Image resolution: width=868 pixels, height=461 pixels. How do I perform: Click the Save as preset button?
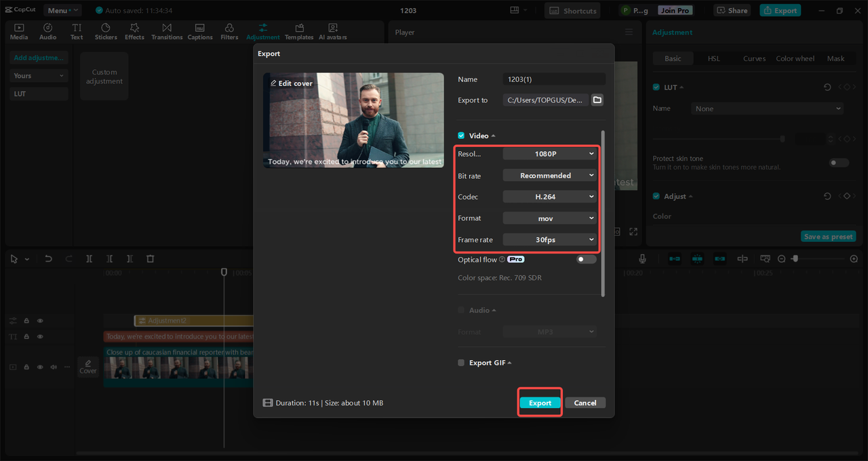828,237
